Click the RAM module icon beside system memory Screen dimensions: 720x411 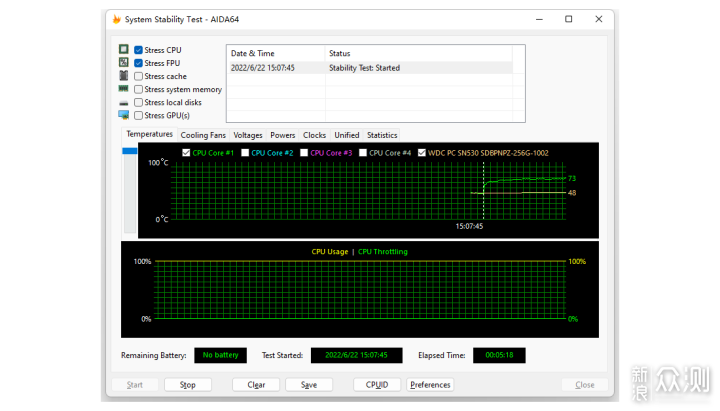click(124, 88)
